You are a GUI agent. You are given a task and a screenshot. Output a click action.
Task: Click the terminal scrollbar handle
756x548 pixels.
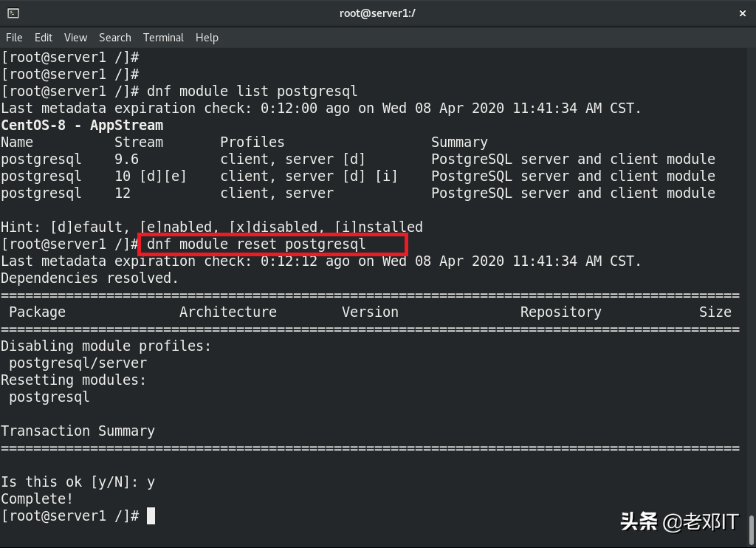coord(751,530)
